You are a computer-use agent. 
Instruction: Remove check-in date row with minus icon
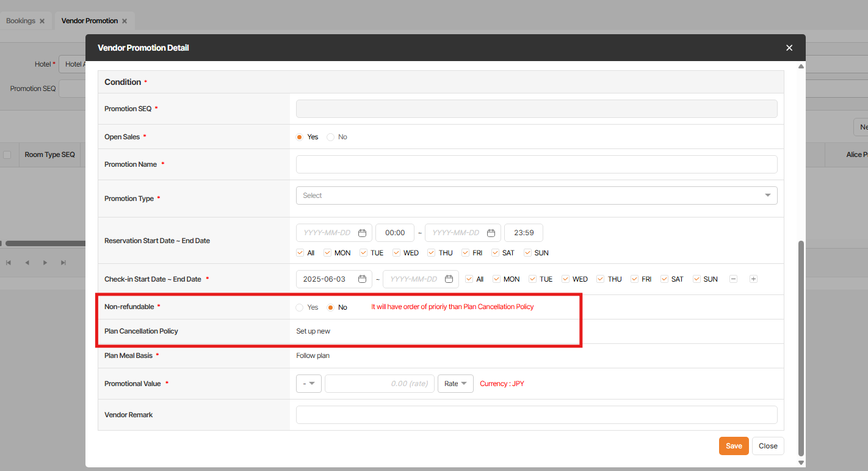coord(734,279)
